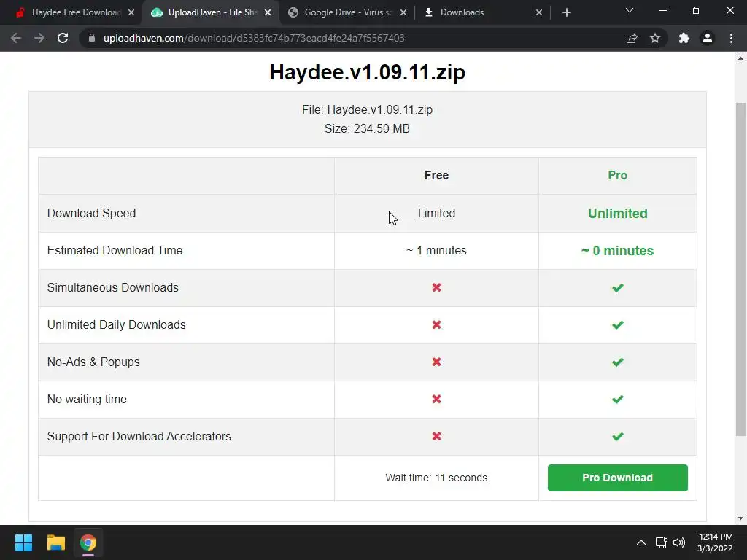Close the Google Drive tab
Image resolution: width=747 pixels, height=560 pixels.
tap(403, 12)
